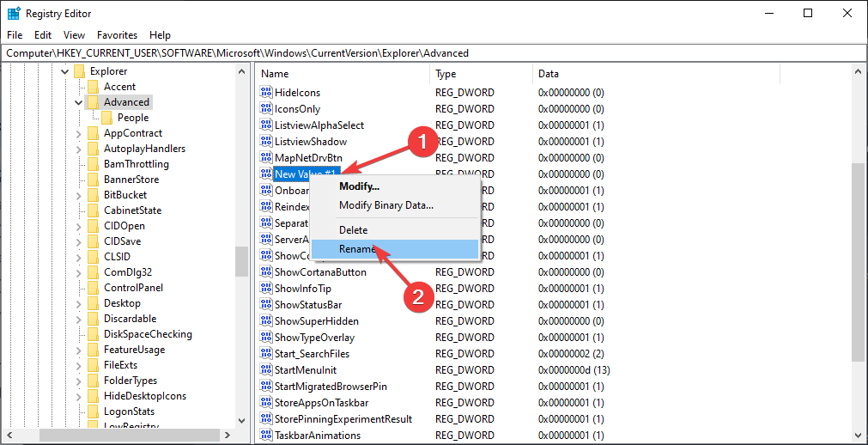Click the values pane scrollbar up arrow

point(858,71)
